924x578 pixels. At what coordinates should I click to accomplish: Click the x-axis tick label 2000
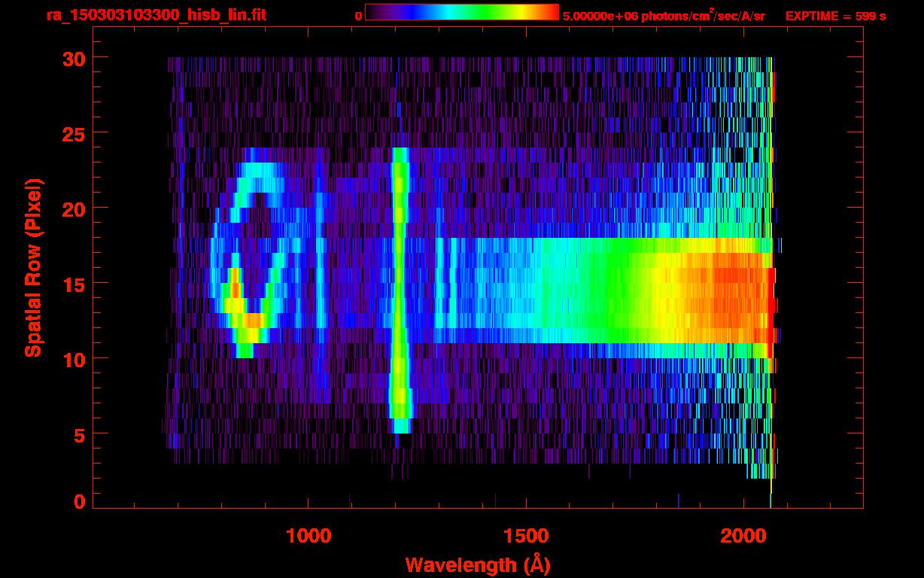pyautogui.click(x=743, y=536)
